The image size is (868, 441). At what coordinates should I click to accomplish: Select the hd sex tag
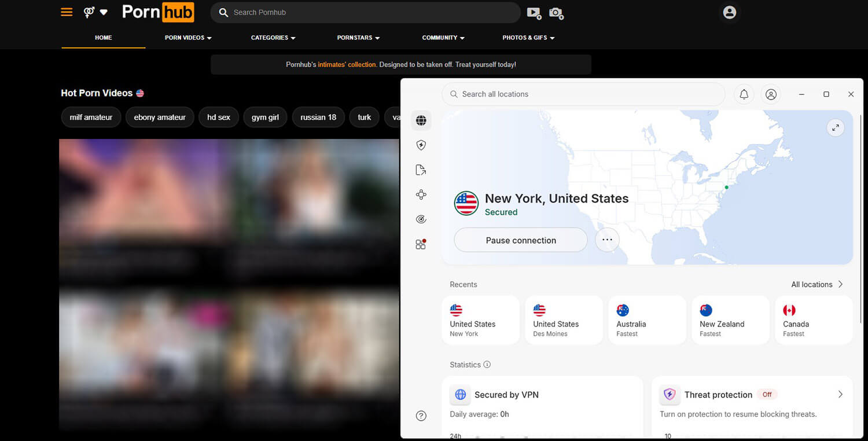219,117
